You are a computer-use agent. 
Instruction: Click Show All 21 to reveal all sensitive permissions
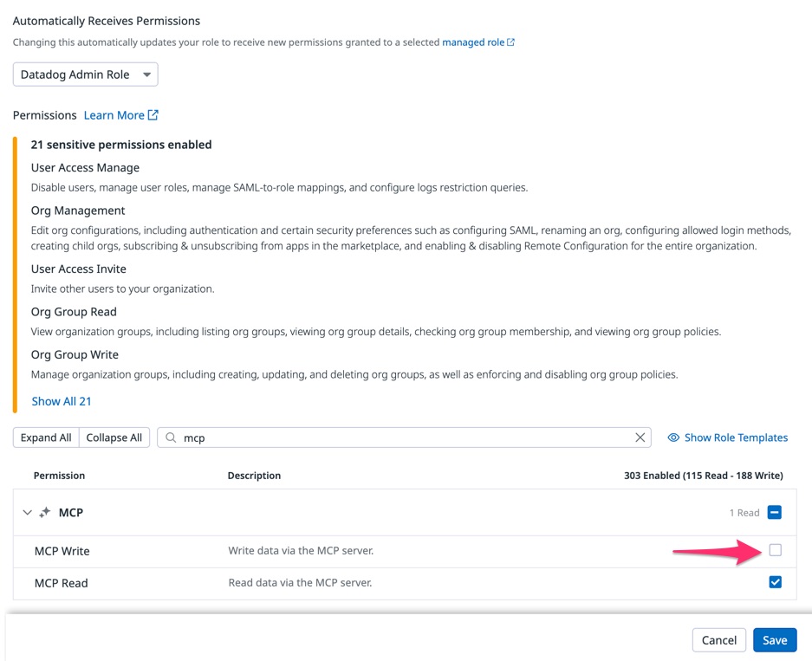coord(61,401)
